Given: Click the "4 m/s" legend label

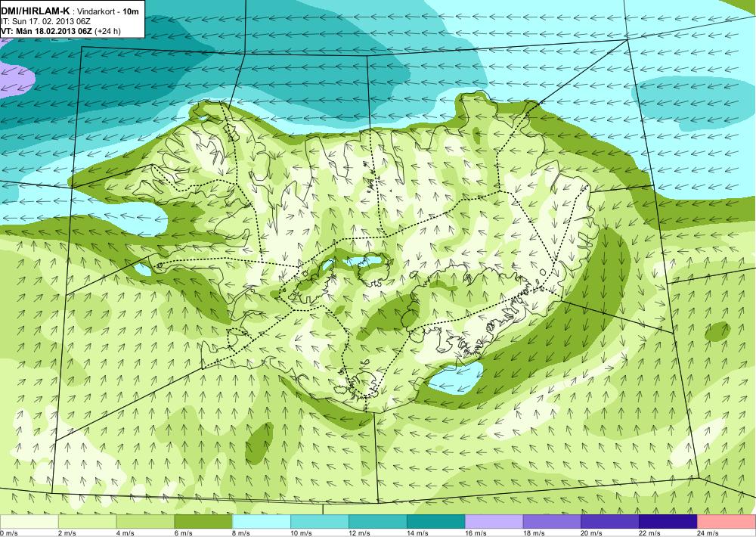Looking at the screenshot, I should pyautogui.click(x=125, y=533).
